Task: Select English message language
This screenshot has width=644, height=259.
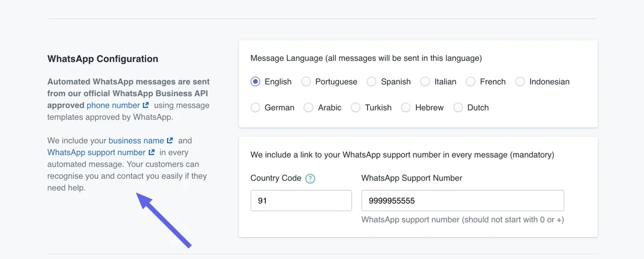Action: (x=255, y=81)
